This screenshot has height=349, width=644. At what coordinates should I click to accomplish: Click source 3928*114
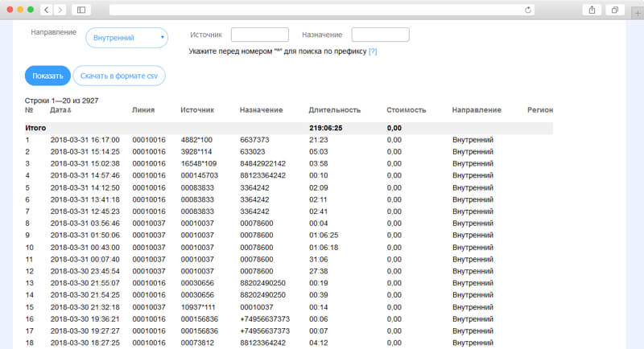[x=196, y=152]
